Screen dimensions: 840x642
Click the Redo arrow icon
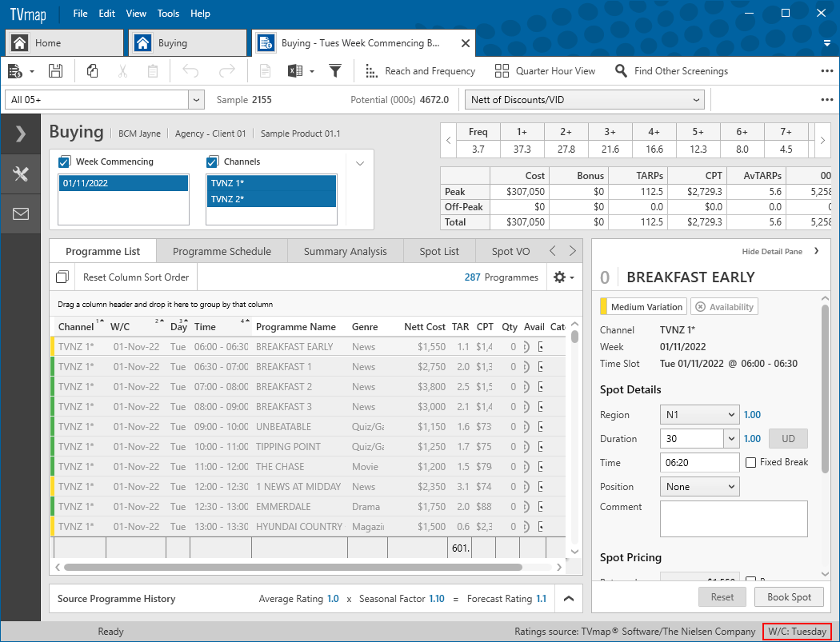point(227,70)
